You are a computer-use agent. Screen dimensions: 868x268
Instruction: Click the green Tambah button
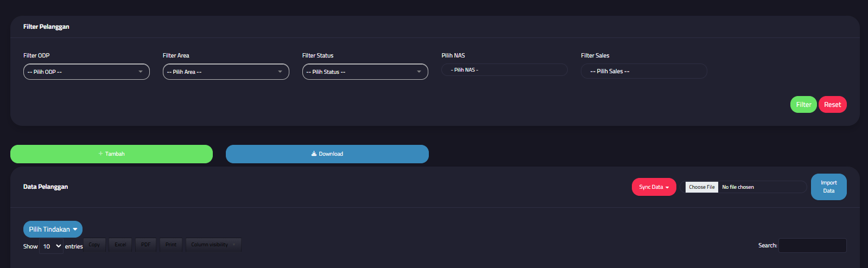click(x=111, y=154)
